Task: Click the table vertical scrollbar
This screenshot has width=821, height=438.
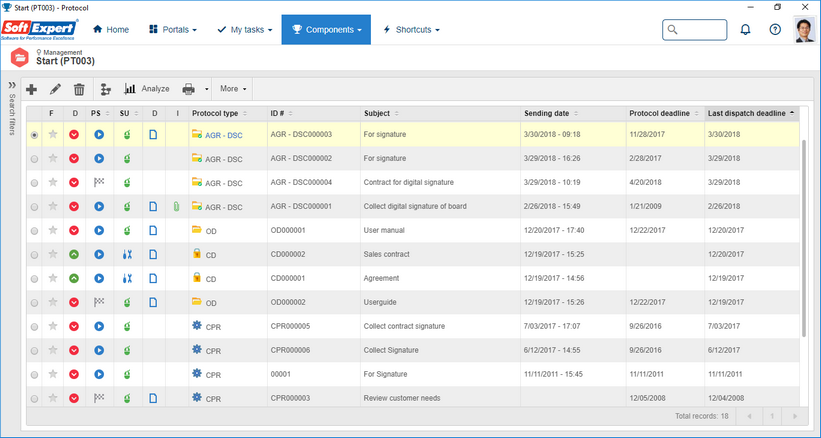Action: [805, 238]
